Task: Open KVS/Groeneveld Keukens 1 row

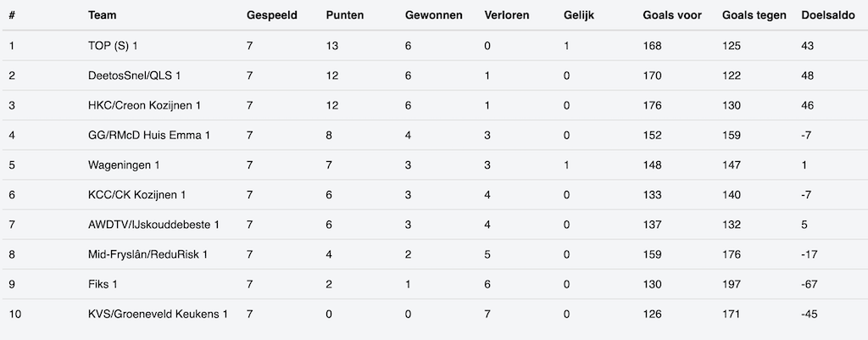Action: [x=158, y=314]
